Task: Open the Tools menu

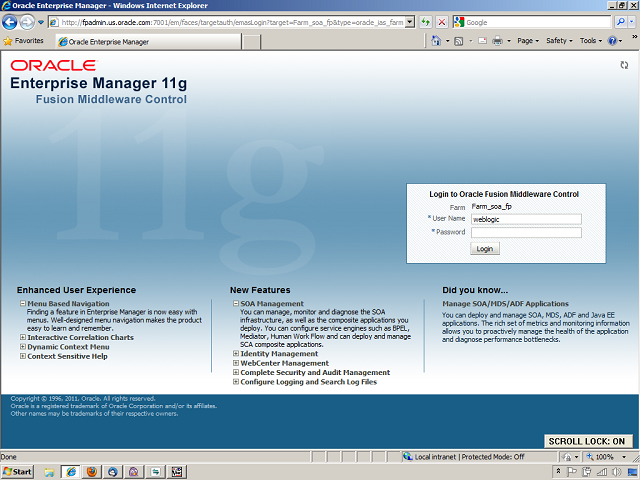Action: [x=591, y=41]
